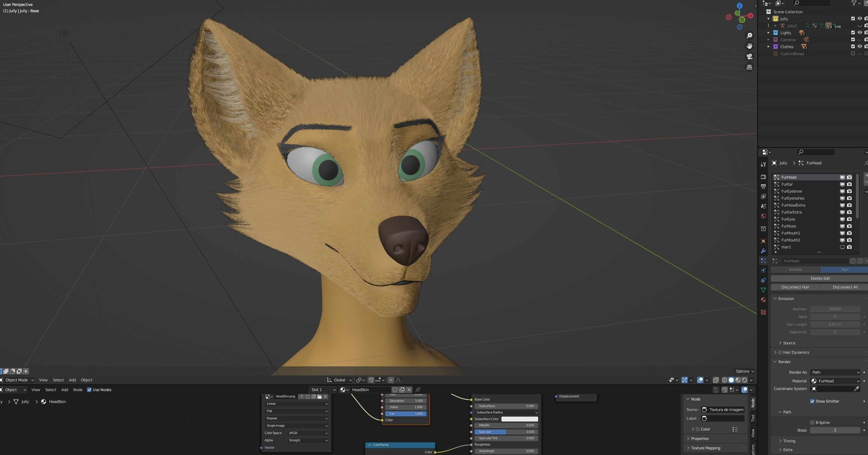Open Global transform orientation dropdown
Screen dimensions: 868x455
pyautogui.click(x=339, y=380)
